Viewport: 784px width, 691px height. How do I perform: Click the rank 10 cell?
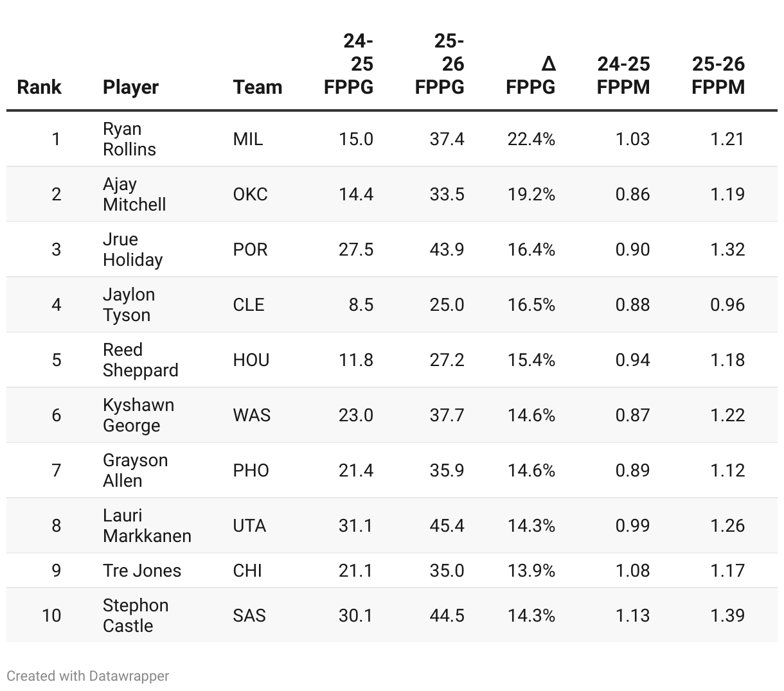pos(51,615)
